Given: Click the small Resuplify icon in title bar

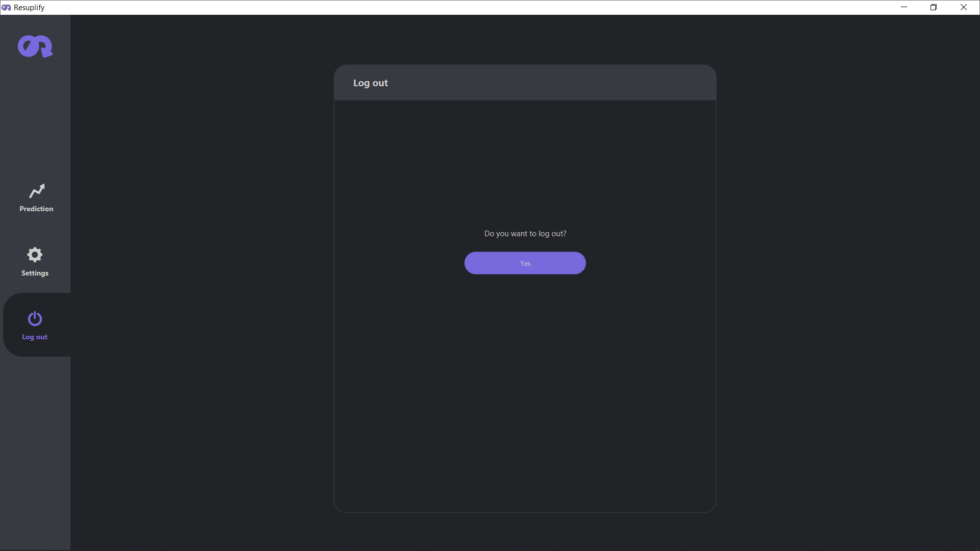Looking at the screenshot, I should 6,8.
